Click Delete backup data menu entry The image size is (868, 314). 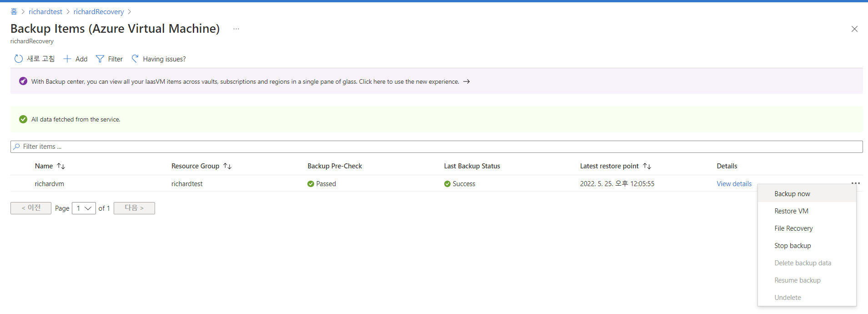(807, 263)
